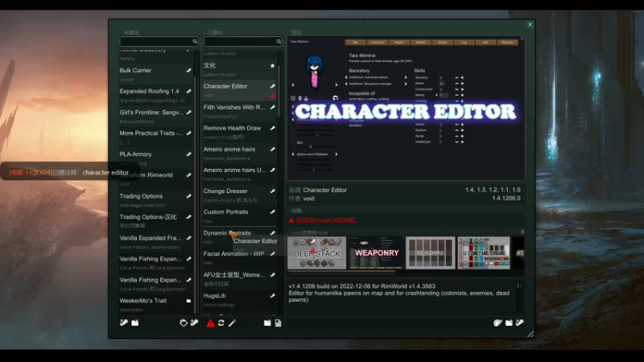The width and height of the screenshot is (644, 362).
Task: Click the magnifier icon in the inactive mods search box
Action: point(195,42)
